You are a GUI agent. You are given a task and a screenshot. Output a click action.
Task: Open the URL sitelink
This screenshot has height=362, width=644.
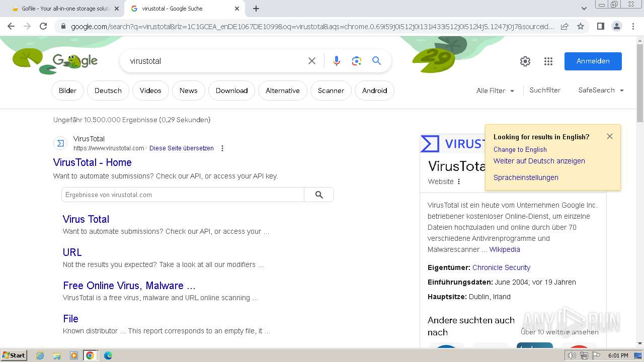point(72,252)
